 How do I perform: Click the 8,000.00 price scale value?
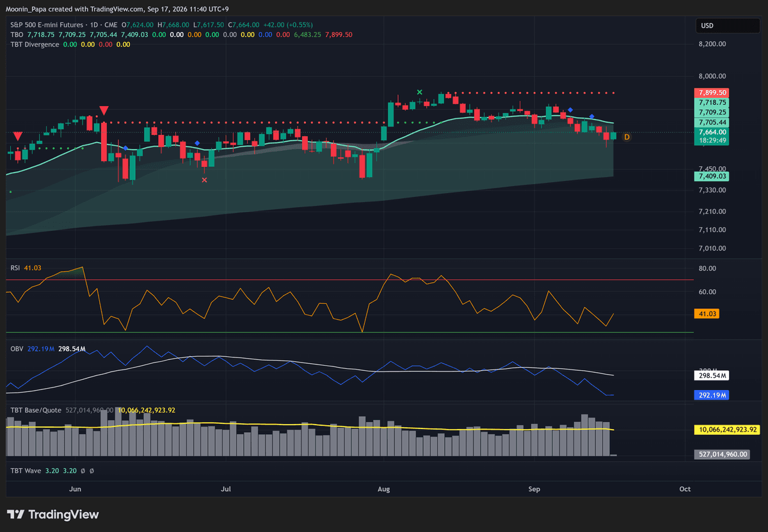712,76
